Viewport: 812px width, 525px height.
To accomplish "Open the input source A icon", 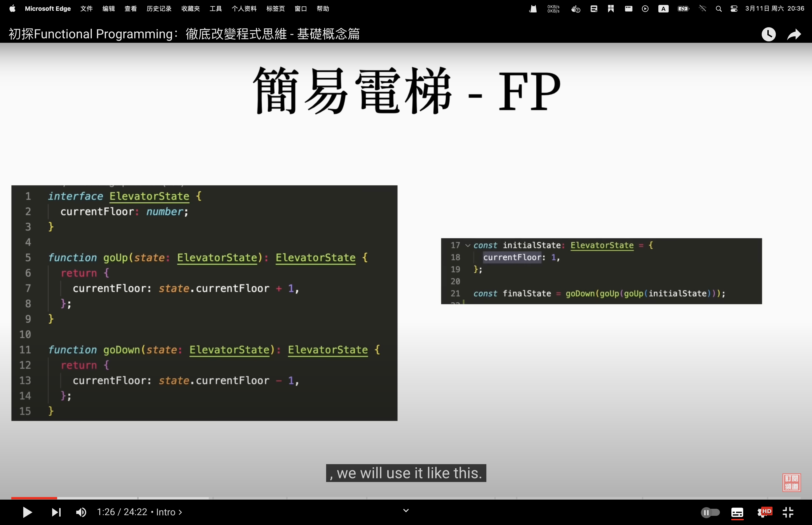I will pyautogui.click(x=663, y=9).
